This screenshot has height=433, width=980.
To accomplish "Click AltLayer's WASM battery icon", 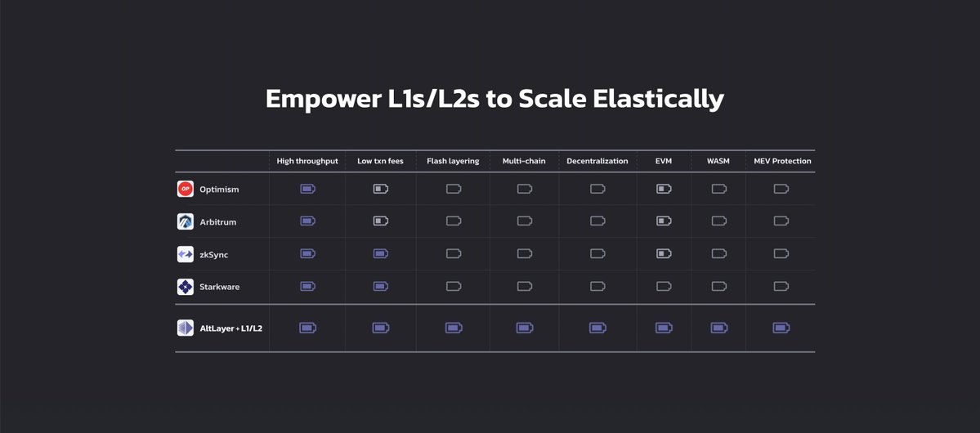I will [x=719, y=328].
